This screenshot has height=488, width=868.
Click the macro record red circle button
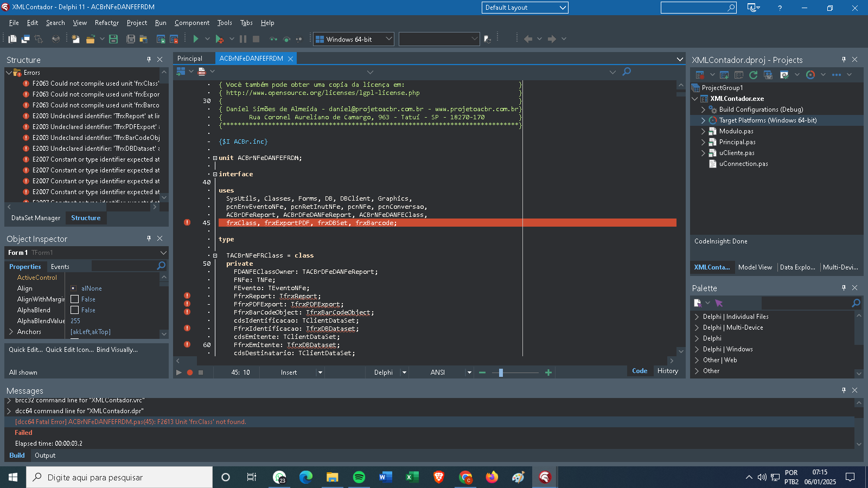[x=190, y=373]
